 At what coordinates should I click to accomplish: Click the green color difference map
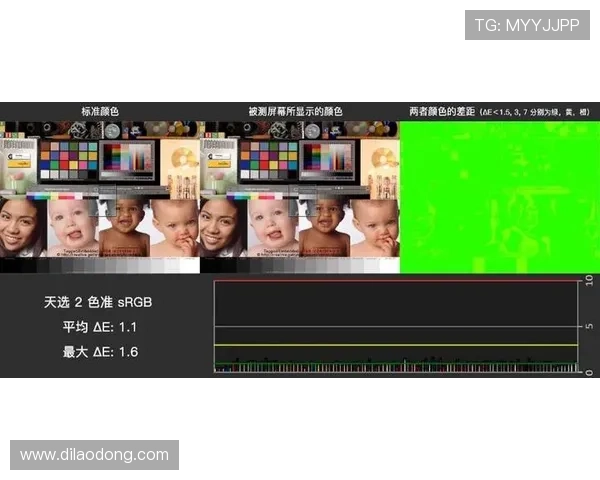click(500, 197)
